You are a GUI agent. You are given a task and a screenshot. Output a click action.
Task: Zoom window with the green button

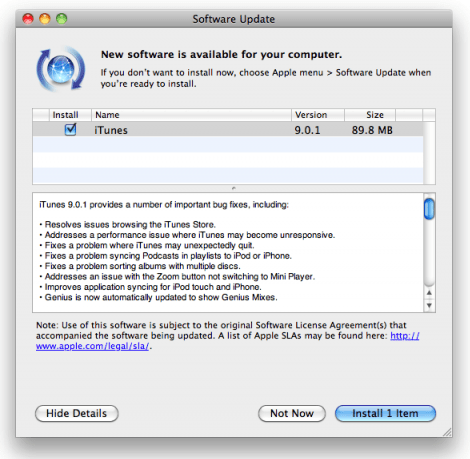pyautogui.click(x=61, y=19)
